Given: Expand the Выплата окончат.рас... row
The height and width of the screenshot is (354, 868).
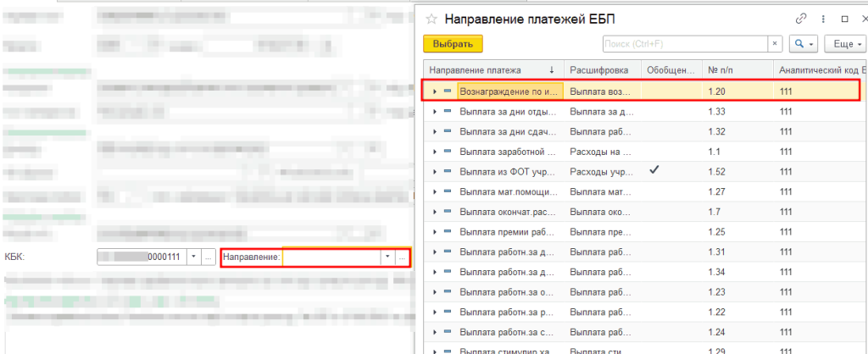Looking at the screenshot, I should (435, 211).
